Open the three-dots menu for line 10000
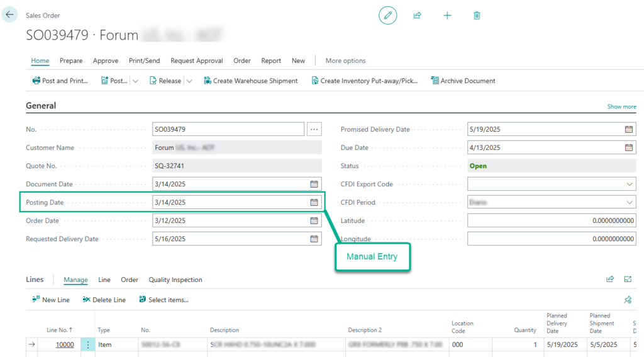Image resolution: width=644 pixels, height=357 pixels. point(87,344)
